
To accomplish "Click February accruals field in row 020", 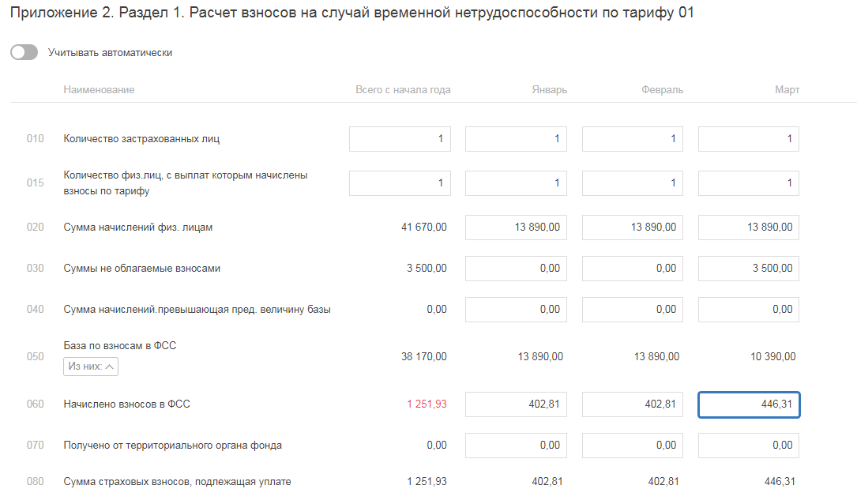I will [632, 228].
